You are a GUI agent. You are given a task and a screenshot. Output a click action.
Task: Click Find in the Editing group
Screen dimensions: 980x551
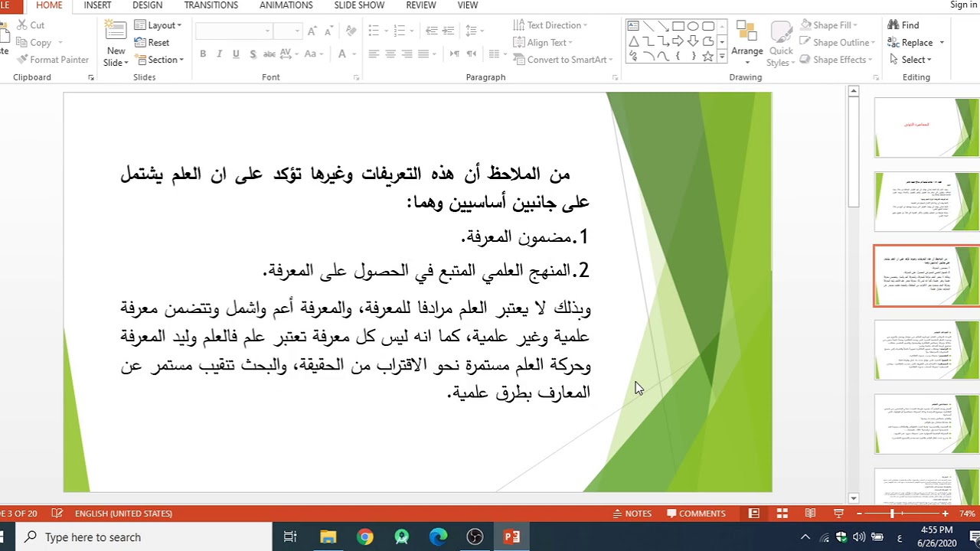tap(903, 25)
